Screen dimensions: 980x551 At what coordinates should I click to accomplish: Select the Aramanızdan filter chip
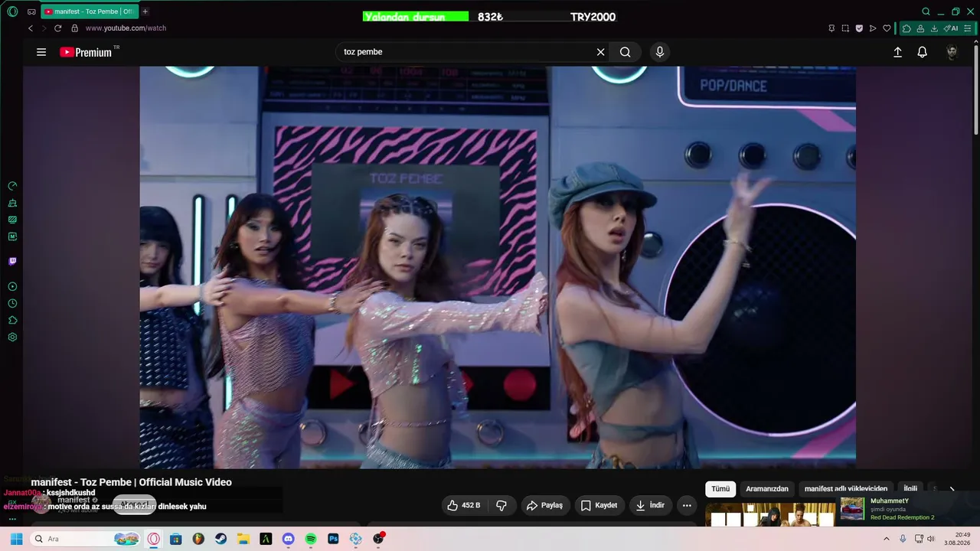(767, 489)
